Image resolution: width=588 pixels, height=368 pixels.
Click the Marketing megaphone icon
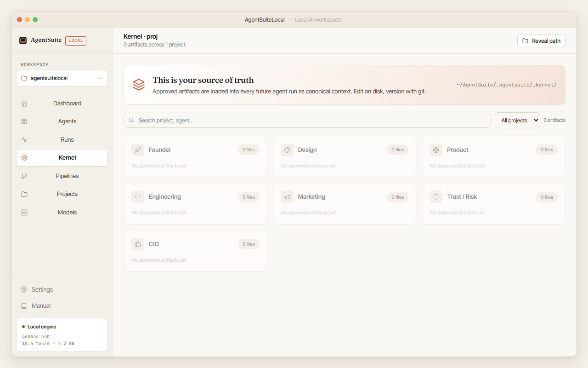(x=287, y=197)
